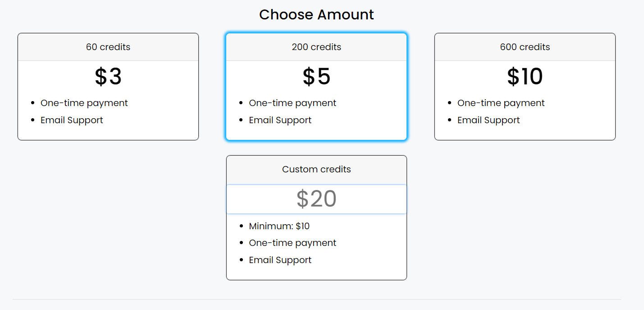Click 'Email Support' under $3 plan
The width and height of the screenshot is (644, 310).
(72, 120)
